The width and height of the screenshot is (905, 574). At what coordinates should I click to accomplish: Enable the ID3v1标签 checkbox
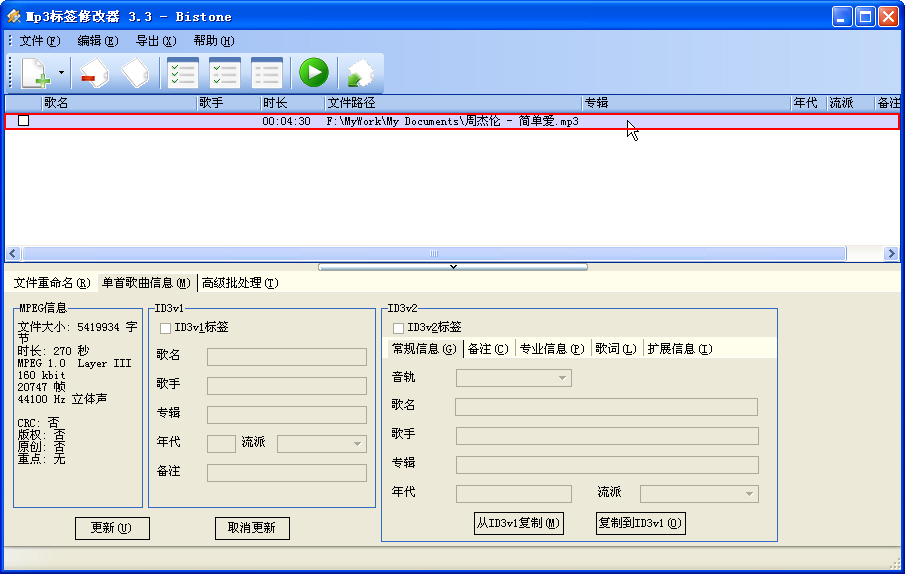pos(166,327)
